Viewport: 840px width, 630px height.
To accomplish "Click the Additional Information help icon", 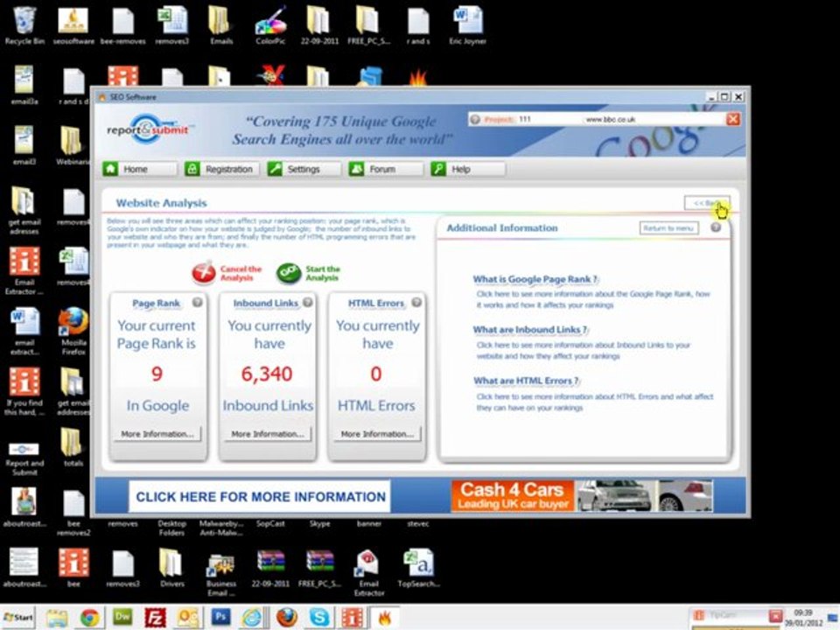I will [716, 227].
